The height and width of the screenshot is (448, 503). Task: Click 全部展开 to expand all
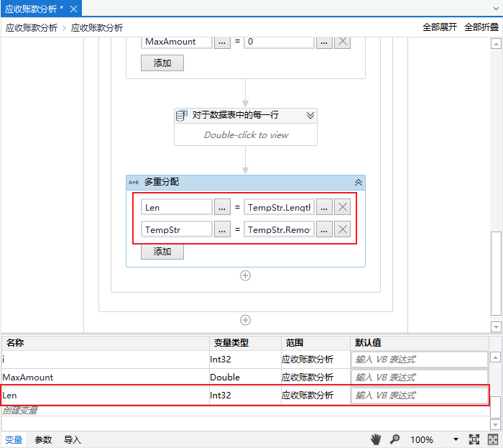[x=440, y=27]
